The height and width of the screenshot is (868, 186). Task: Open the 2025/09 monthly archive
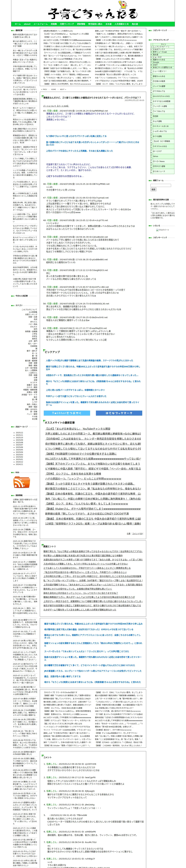[19, 440]
